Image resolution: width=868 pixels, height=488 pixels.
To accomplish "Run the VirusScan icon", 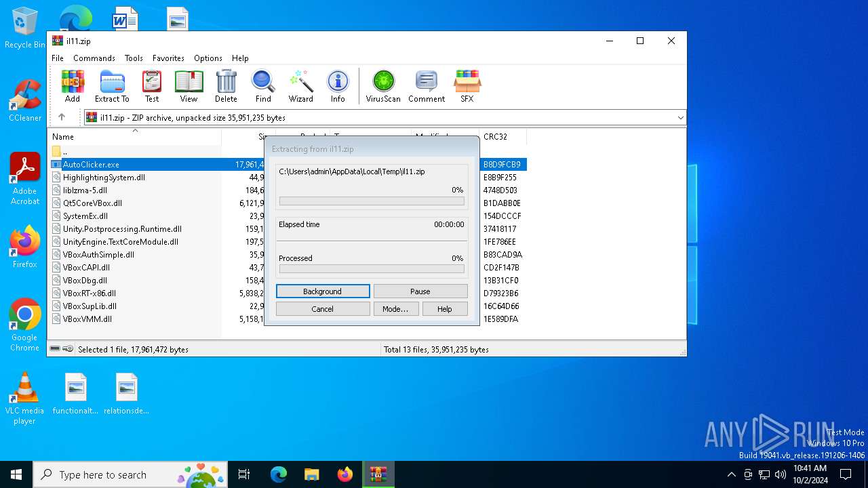I will (x=383, y=86).
